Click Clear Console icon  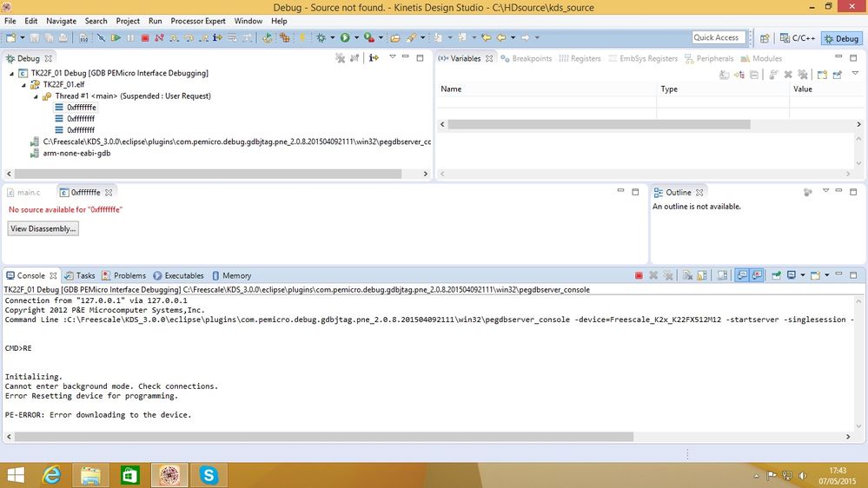(x=687, y=275)
